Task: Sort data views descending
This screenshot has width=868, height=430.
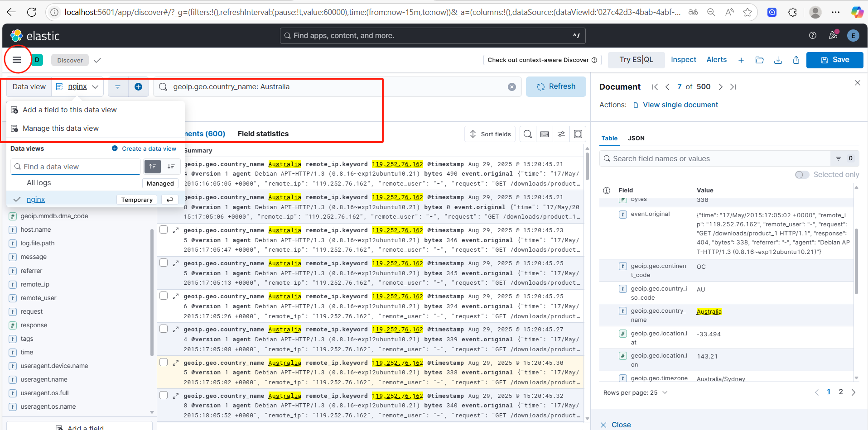Action: tap(171, 167)
